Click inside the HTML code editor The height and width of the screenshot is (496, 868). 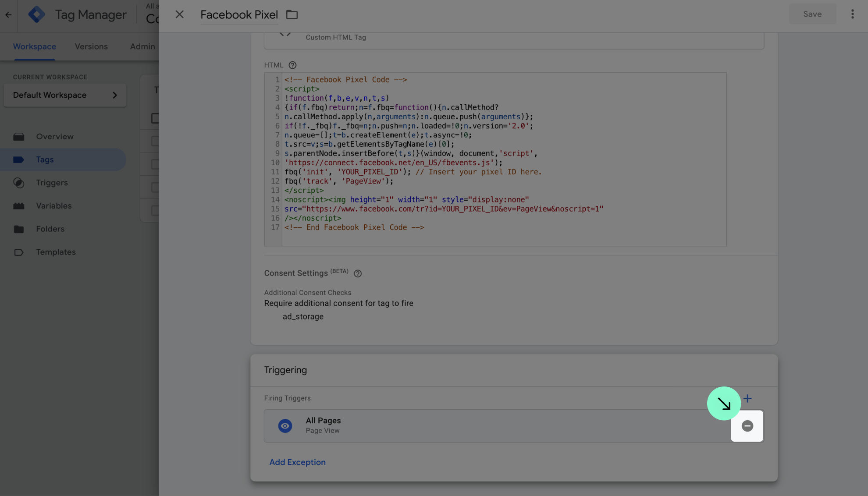click(x=495, y=159)
